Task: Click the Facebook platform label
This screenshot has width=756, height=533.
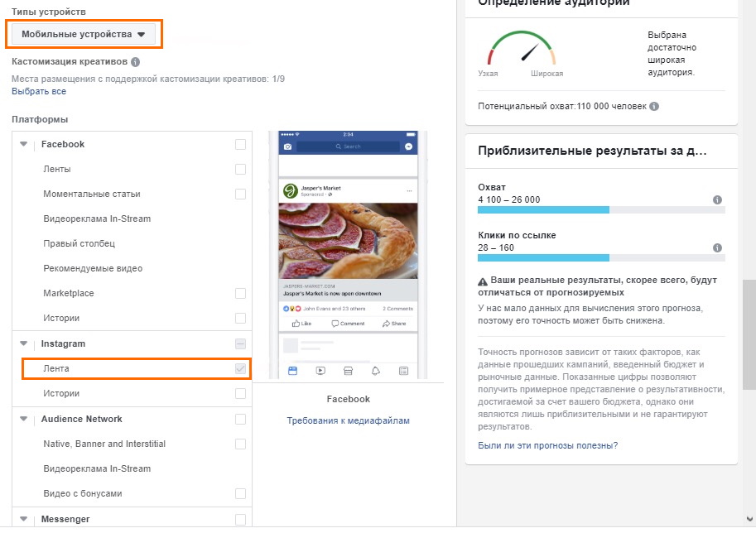Action: click(x=63, y=144)
